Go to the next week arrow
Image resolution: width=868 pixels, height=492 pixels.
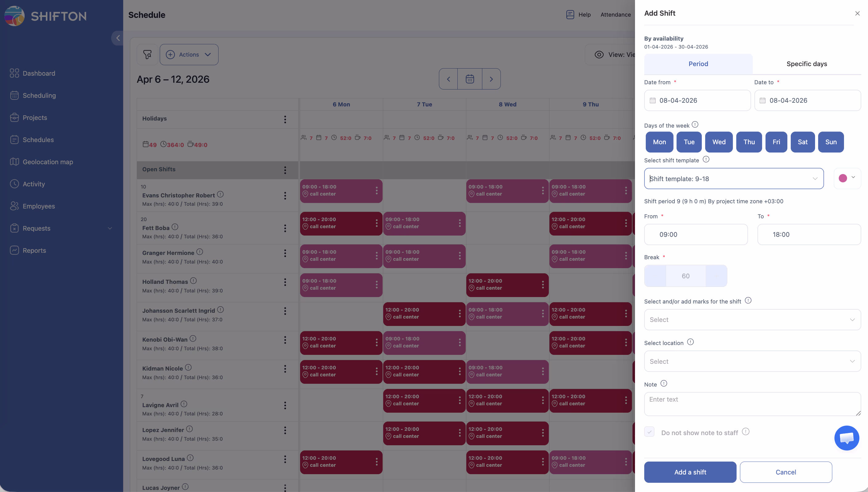click(491, 79)
